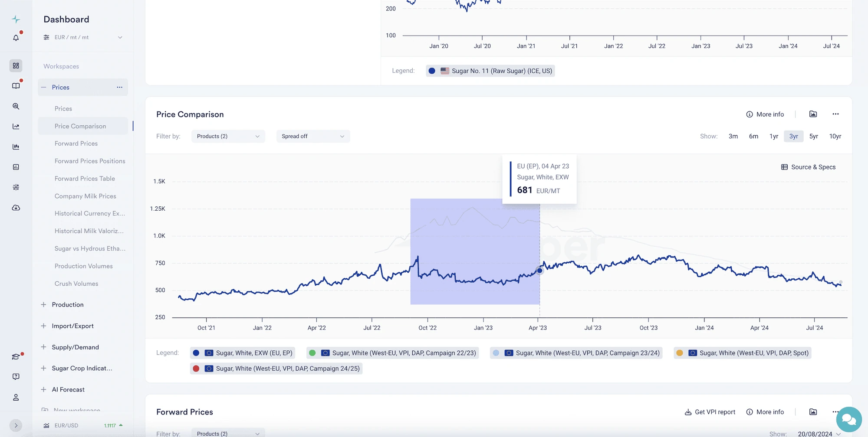Select the 3yr time range
Viewport: 868px width, 437px height.
point(794,136)
